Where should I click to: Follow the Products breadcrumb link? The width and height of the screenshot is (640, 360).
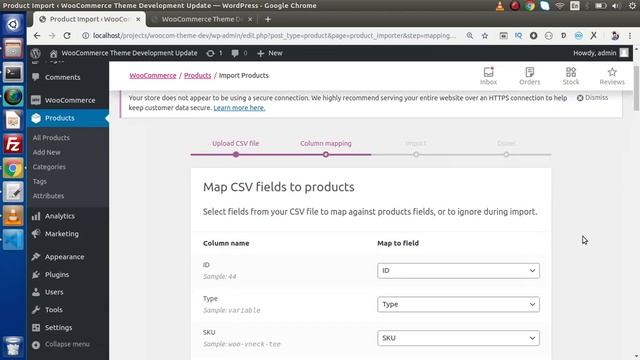click(198, 76)
